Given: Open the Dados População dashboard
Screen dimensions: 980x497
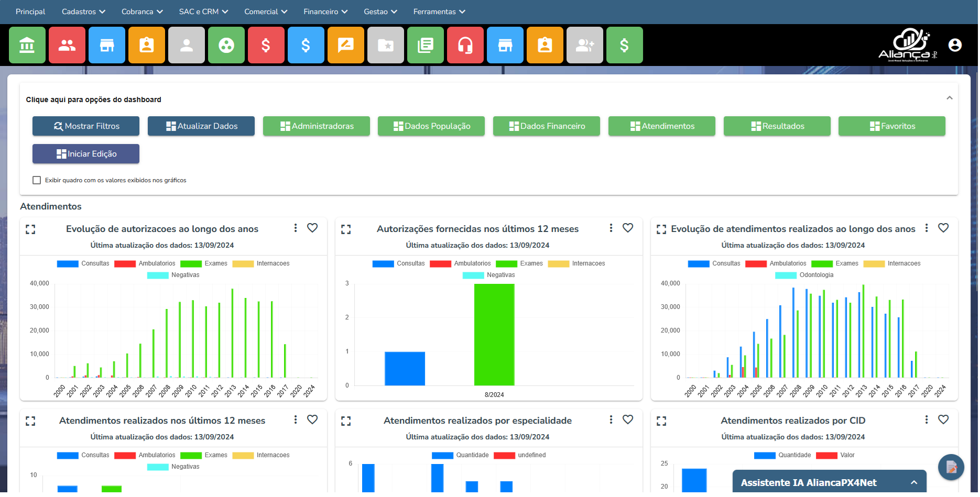Looking at the screenshot, I should click(x=431, y=126).
